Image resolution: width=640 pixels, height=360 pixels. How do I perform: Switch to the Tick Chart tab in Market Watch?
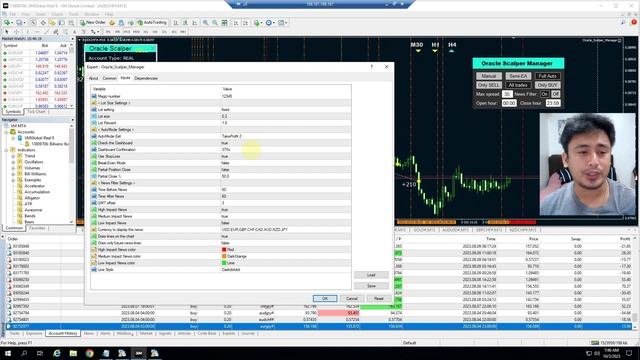point(37,111)
